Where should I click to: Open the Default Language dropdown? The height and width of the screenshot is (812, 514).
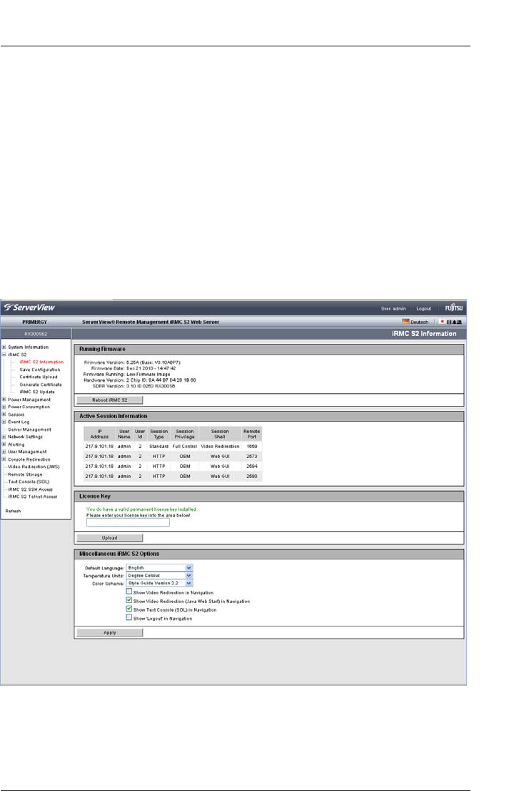[160, 567]
